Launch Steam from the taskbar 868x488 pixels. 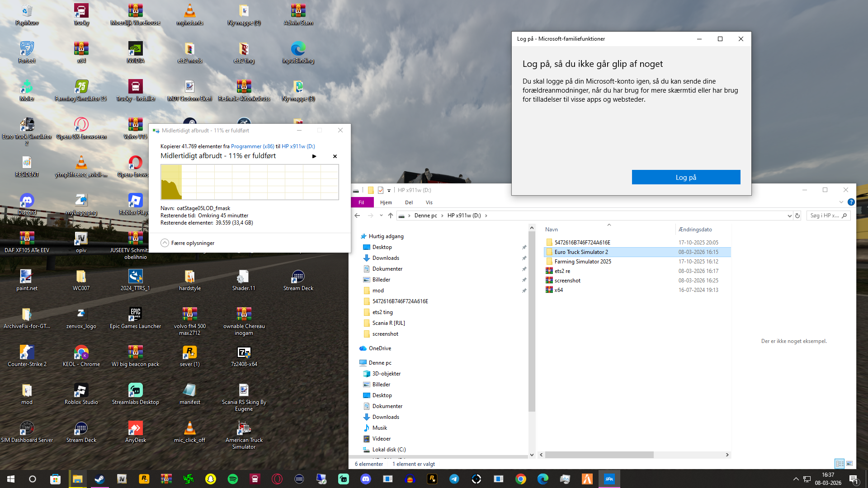pyautogui.click(x=99, y=479)
